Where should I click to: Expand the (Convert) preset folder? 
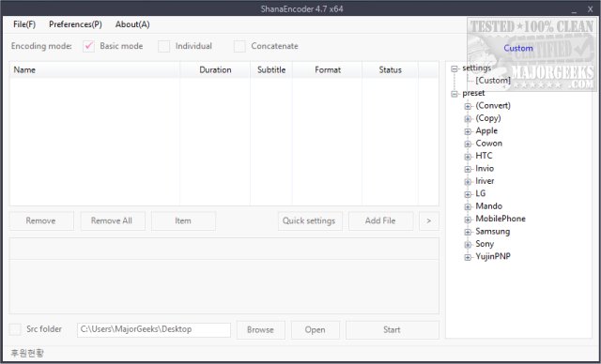pyautogui.click(x=468, y=106)
